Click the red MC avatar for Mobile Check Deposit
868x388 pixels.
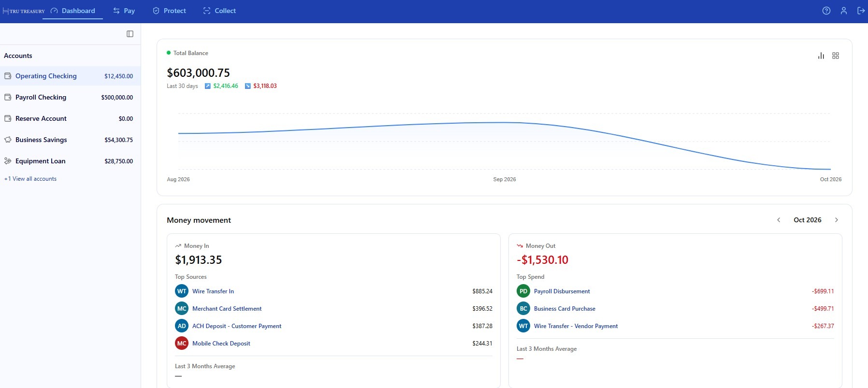182,343
